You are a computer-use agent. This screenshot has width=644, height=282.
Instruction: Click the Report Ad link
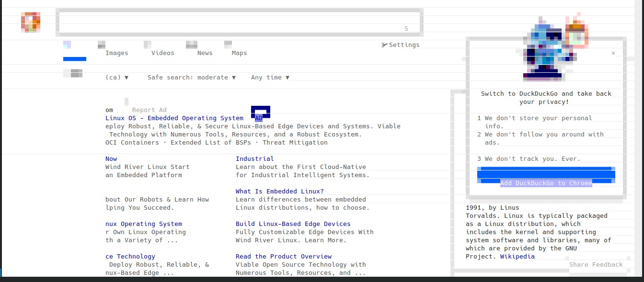(149, 110)
